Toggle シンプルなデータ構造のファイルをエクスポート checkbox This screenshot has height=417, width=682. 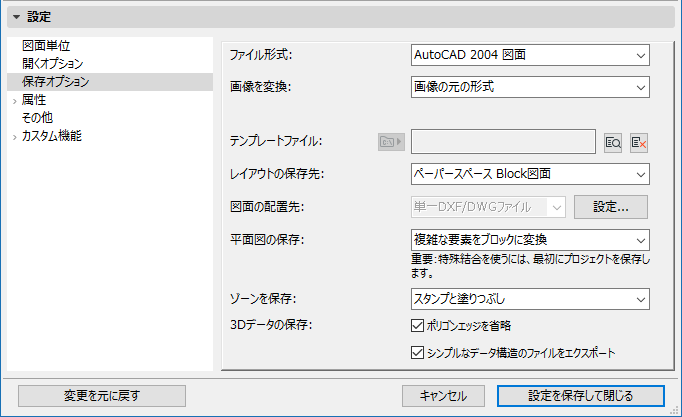pos(417,352)
